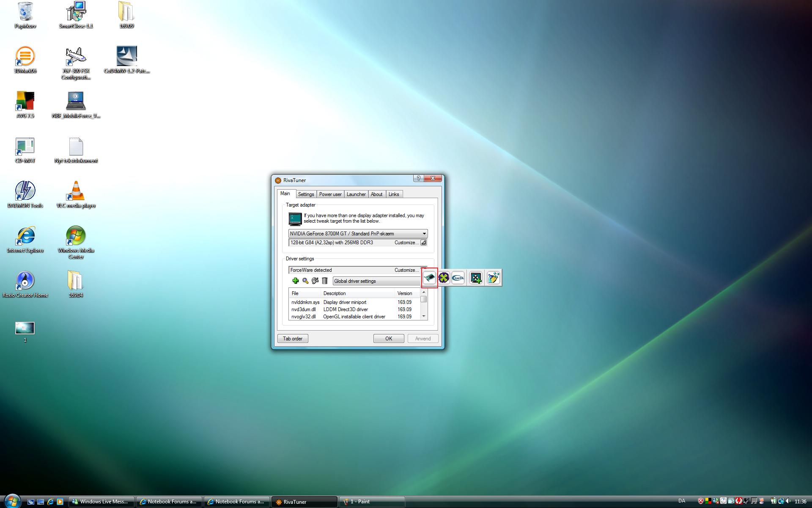
Task: Select the nvd3dum.dll driver row
Action: (x=354, y=309)
